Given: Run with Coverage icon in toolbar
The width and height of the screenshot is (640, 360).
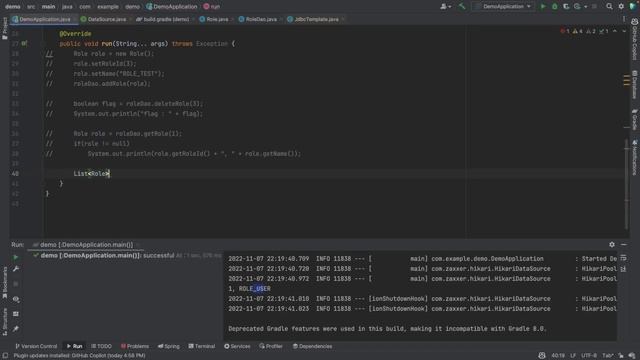Looking at the screenshot, I should coord(566,7).
